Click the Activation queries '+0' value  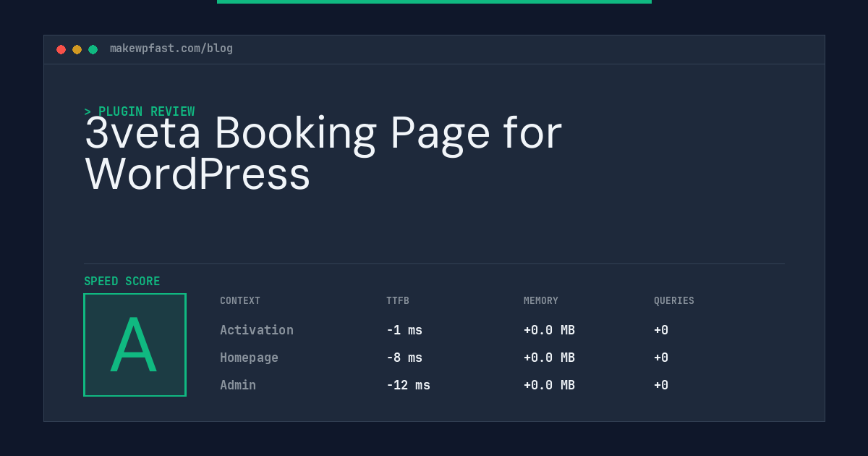[x=661, y=330]
